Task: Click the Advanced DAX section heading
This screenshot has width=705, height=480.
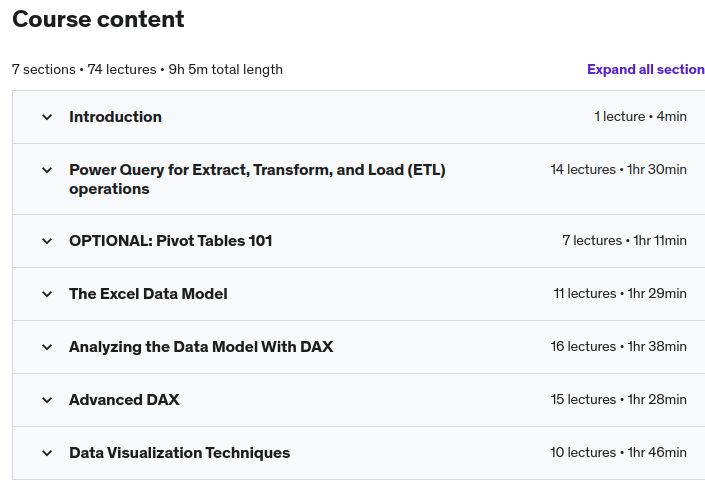Action: (x=124, y=400)
